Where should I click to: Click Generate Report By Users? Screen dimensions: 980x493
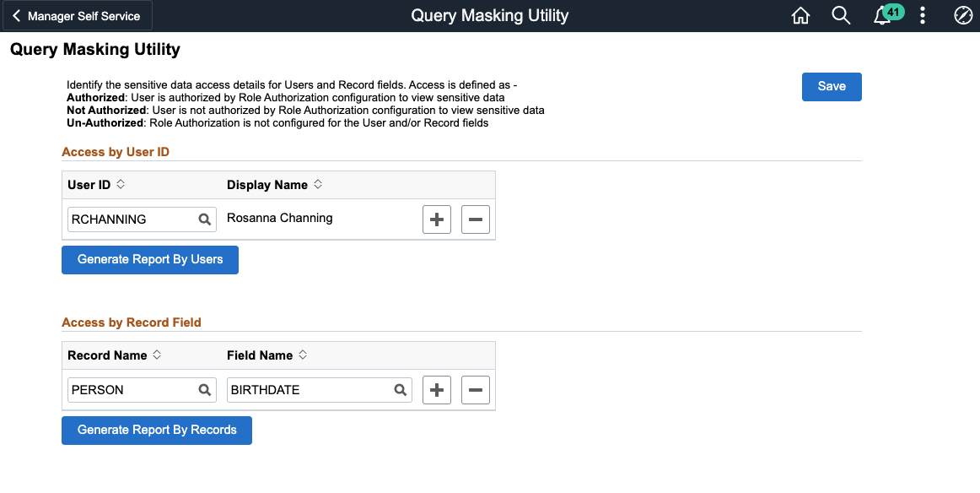tap(150, 260)
